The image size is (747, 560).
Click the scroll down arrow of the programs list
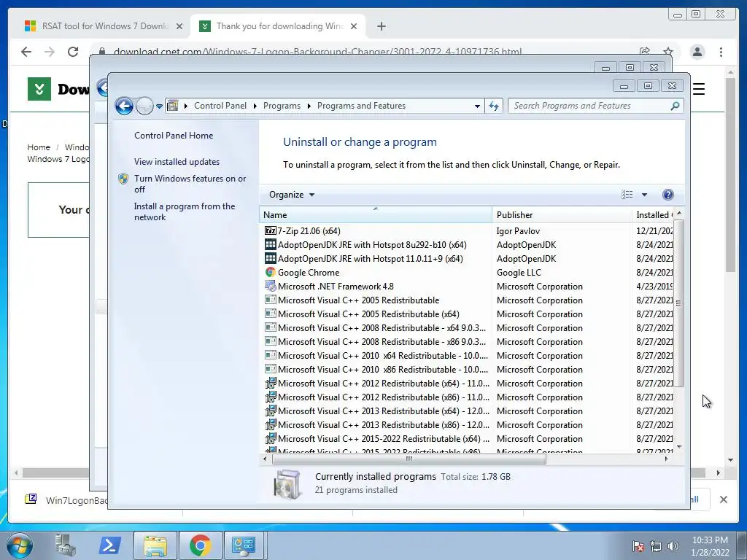pos(679,447)
